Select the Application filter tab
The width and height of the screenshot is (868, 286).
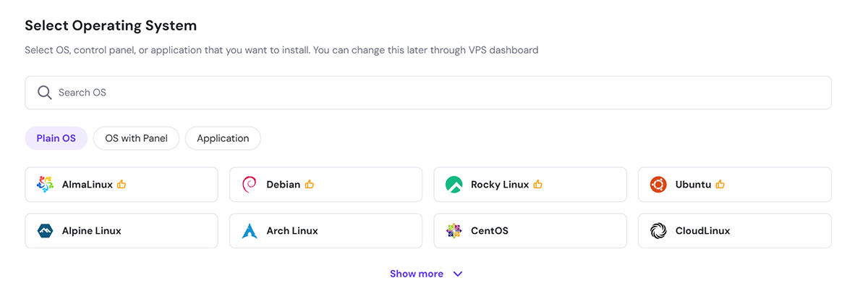coord(223,138)
